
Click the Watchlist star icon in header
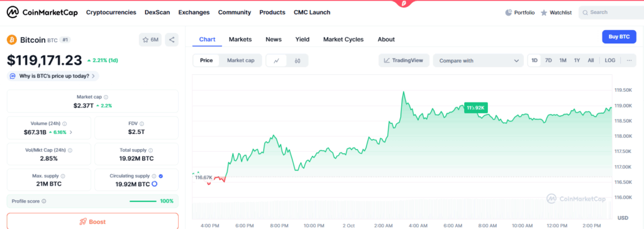[544, 13]
